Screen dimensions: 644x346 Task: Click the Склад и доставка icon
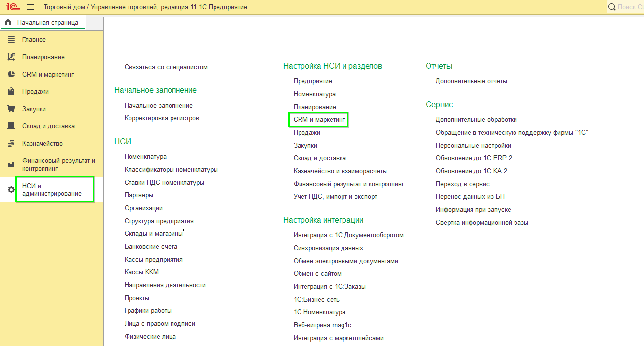(11, 126)
